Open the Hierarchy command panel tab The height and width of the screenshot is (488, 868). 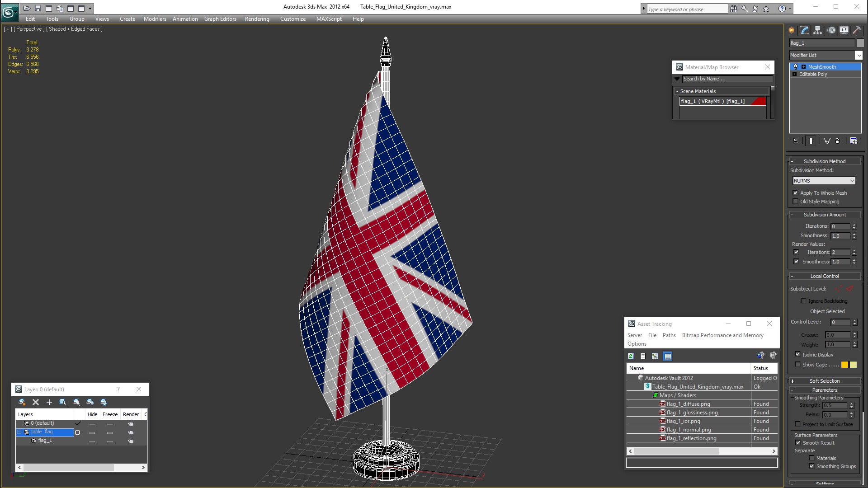point(818,30)
